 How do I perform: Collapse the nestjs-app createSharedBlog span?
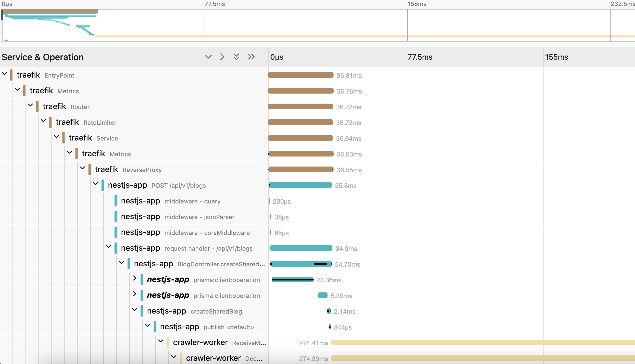pyautogui.click(x=135, y=310)
